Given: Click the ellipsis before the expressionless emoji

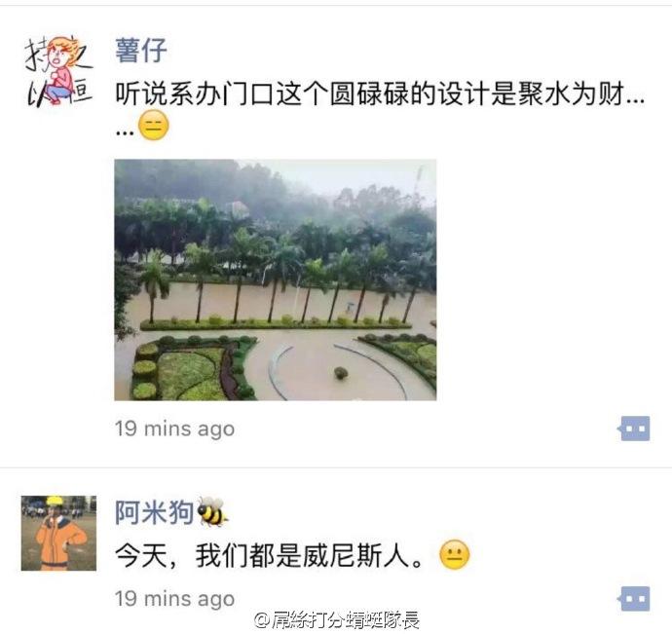Looking at the screenshot, I should click(x=125, y=132).
